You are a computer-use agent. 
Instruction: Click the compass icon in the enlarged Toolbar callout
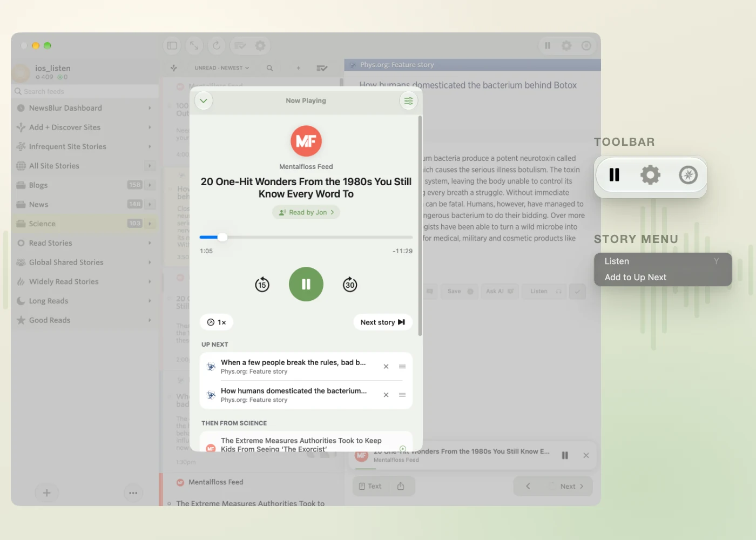click(688, 175)
